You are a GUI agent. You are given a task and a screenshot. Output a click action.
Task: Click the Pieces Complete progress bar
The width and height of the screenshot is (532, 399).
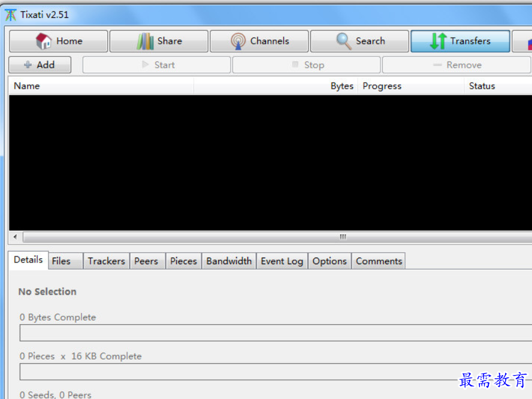276,372
